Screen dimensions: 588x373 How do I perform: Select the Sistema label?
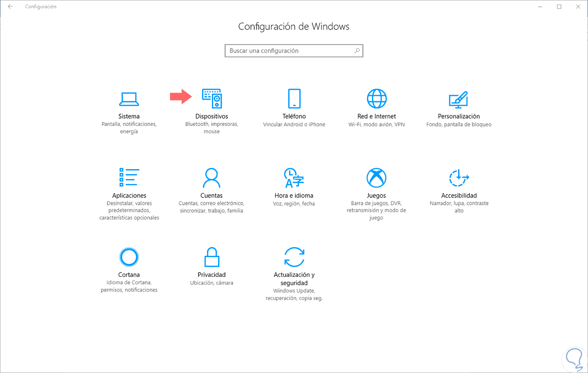click(x=129, y=116)
